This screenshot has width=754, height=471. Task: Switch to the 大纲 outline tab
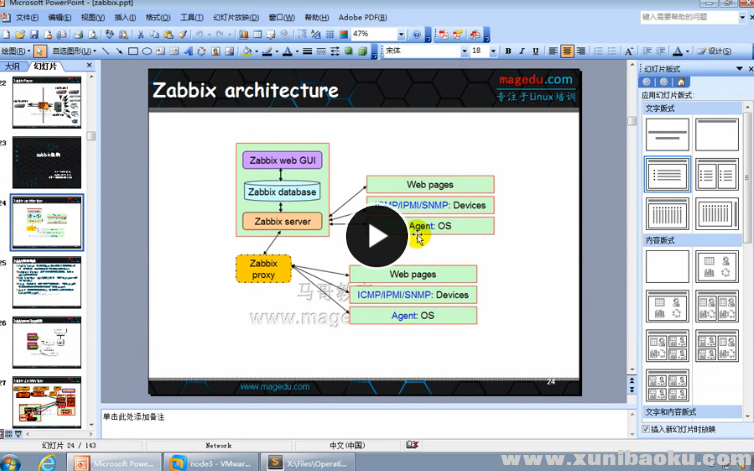(x=12, y=65)
